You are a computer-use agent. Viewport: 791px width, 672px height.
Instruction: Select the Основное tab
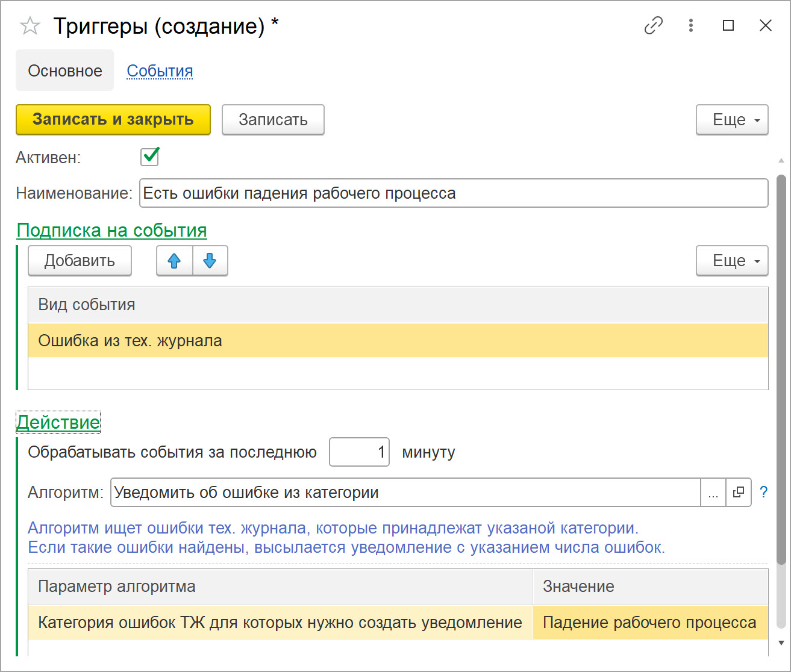pyautogui.click(x=65, y=71)
